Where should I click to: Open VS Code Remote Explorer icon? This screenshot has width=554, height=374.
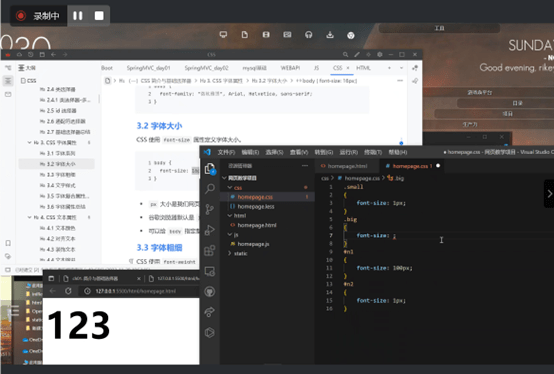point(210,271)
